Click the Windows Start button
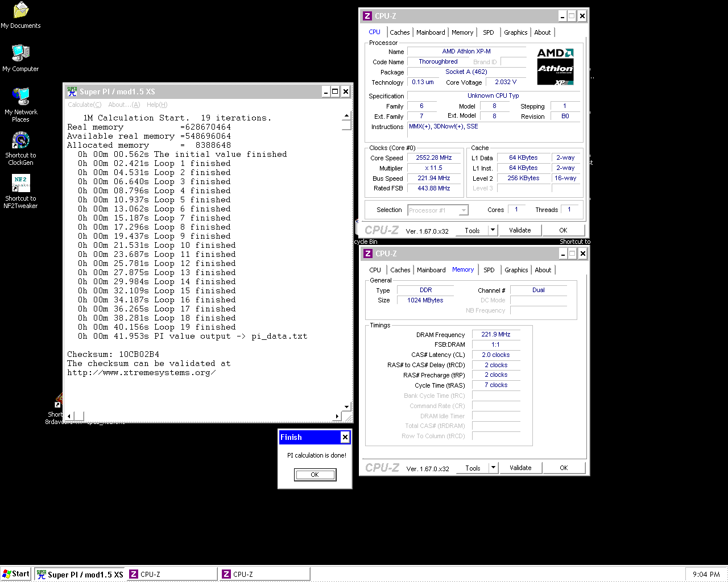The width and height of the screenshot is (728, 582). point(16,574)
